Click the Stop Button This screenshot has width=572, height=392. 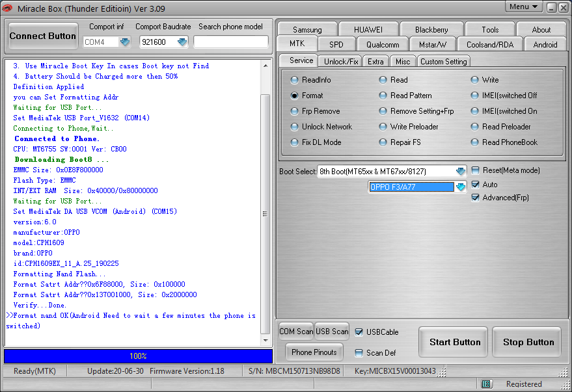click(x=528, y=342)
